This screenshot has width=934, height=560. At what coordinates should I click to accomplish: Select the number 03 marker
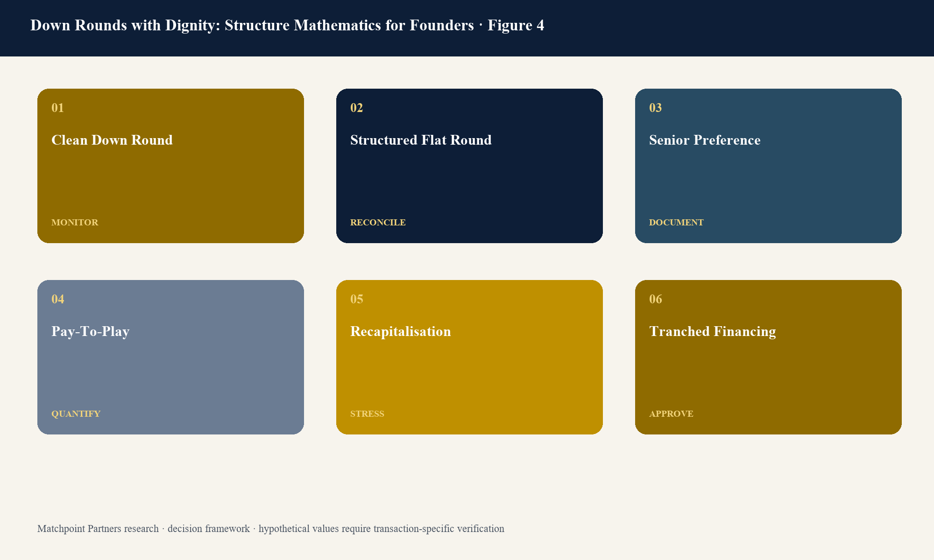pyautogui.click(x=655, y=108)
